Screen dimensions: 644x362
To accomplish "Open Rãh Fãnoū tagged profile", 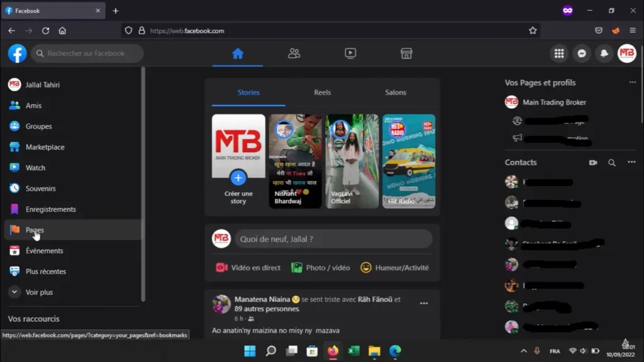I will point(375,299).
